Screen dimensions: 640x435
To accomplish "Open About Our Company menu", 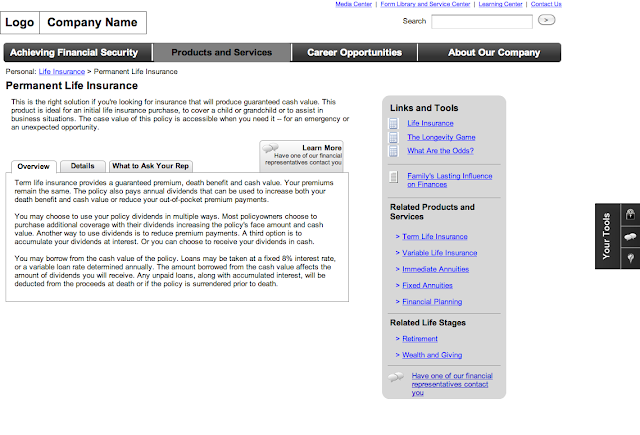I will point(489,53).
